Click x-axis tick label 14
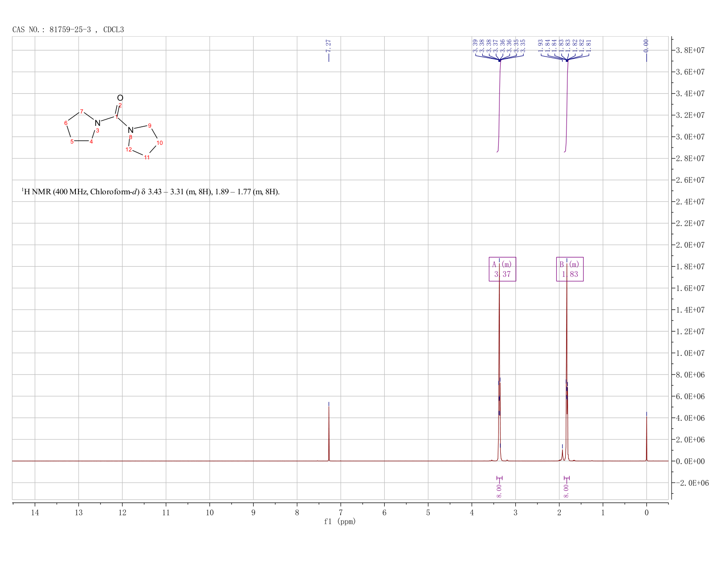The width and height of the screenshot is (728, 563). [35, 513]
